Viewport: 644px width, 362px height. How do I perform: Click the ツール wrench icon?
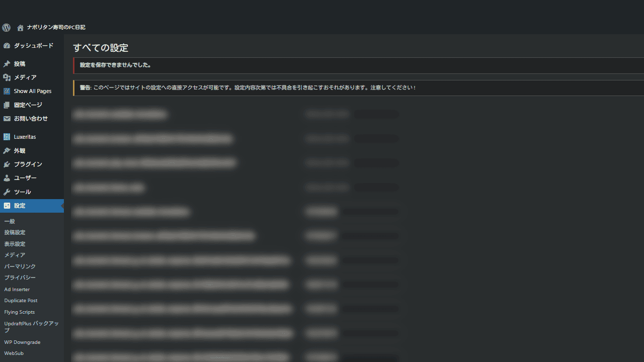click(x=7, y=192)
